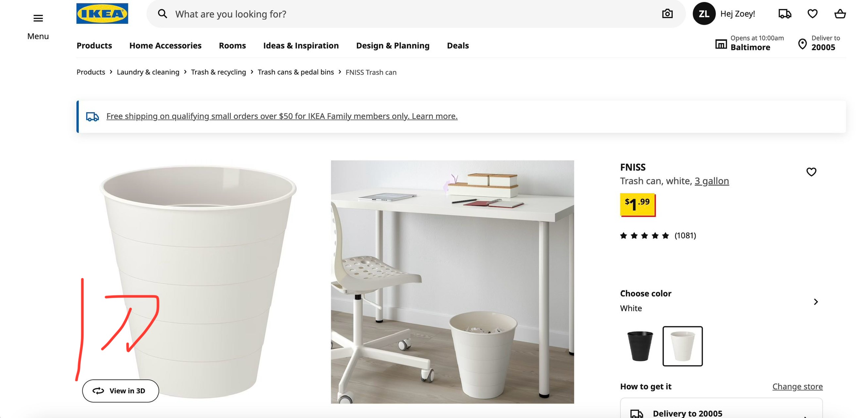Click the ZL profile avatar
868x418 pixels.
[703, 14]
